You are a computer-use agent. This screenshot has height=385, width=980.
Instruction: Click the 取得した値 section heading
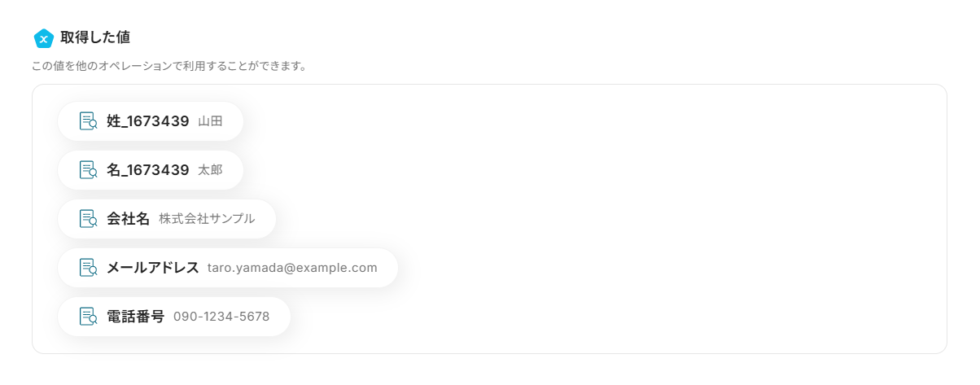click(95, 37)
